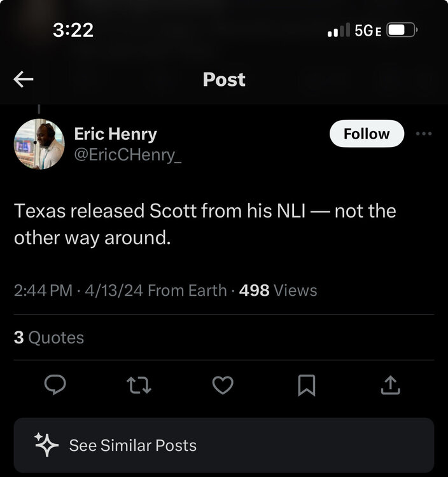The image size is (448, 477).
Task: Reply using the comment bubble icon
Action: click(55, 385)
